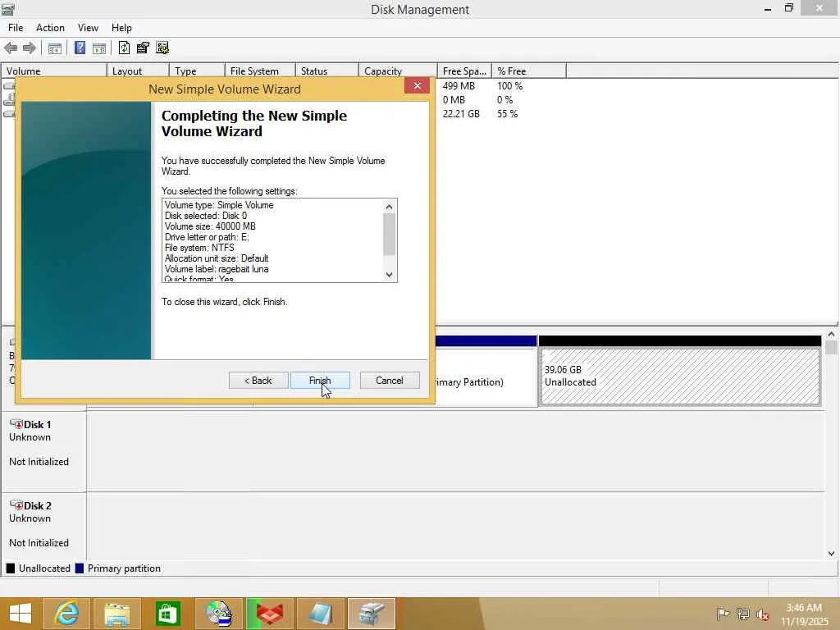The width and height of the screenshot is (840, 630).
Task: Click the Finish button
Action: (x=321, y=381)
